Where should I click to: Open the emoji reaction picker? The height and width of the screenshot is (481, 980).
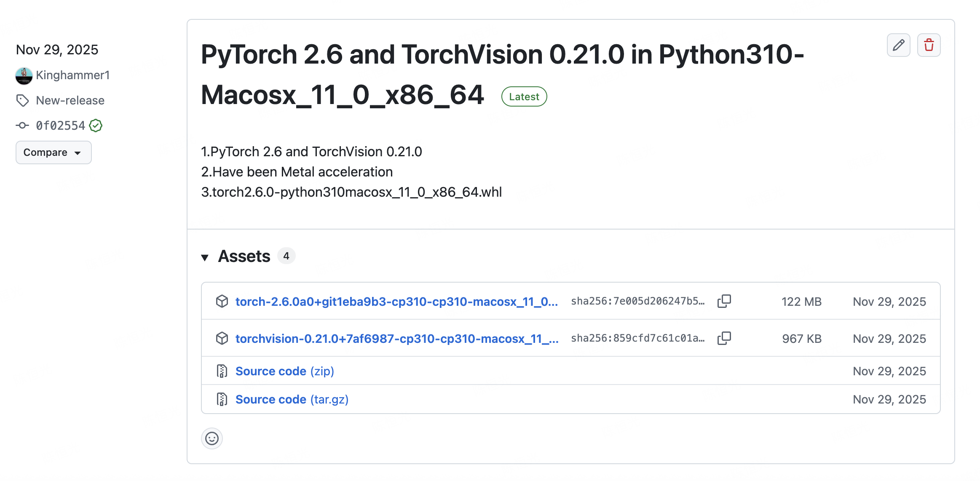pyautogui.click(x=212, y=438)
